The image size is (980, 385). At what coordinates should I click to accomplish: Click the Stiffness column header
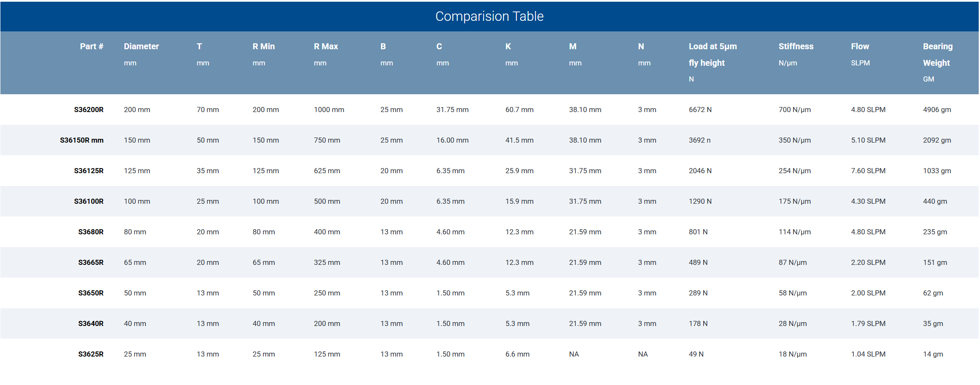796,46
